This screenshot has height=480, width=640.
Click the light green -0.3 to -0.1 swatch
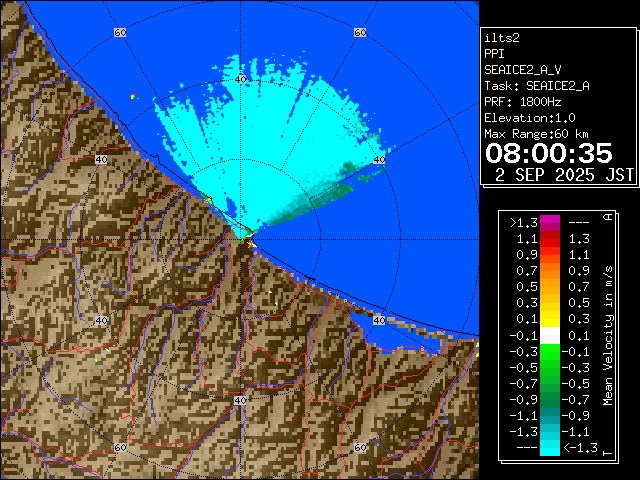549,351
